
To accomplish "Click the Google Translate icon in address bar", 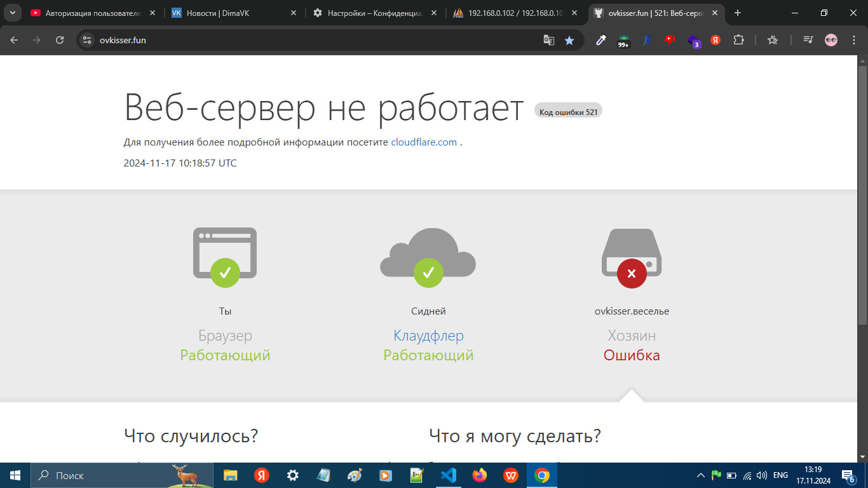I will [x=549, y=40].
